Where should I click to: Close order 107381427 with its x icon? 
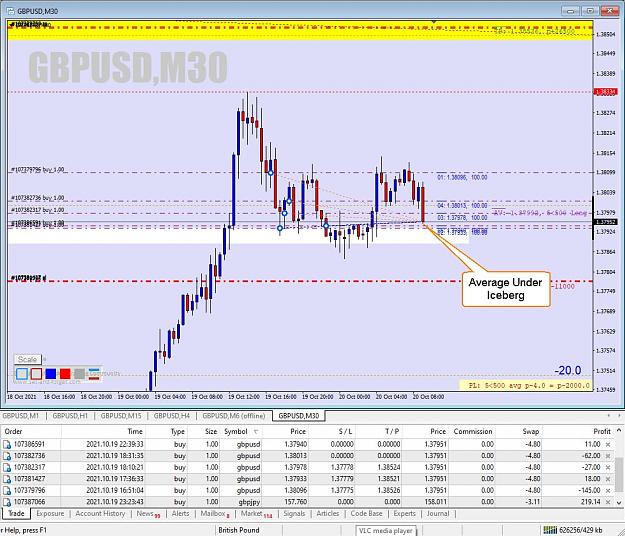[x=608, y=479]
